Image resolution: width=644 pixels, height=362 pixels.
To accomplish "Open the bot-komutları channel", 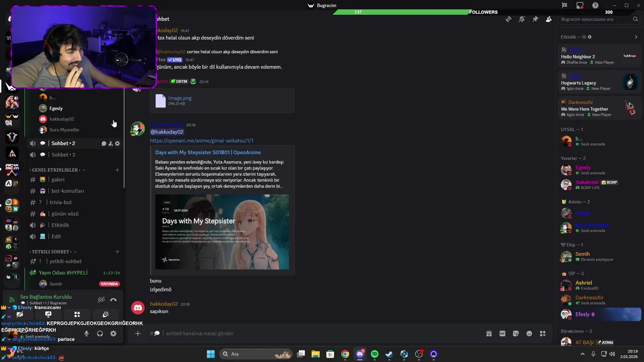I will (75, 191).
